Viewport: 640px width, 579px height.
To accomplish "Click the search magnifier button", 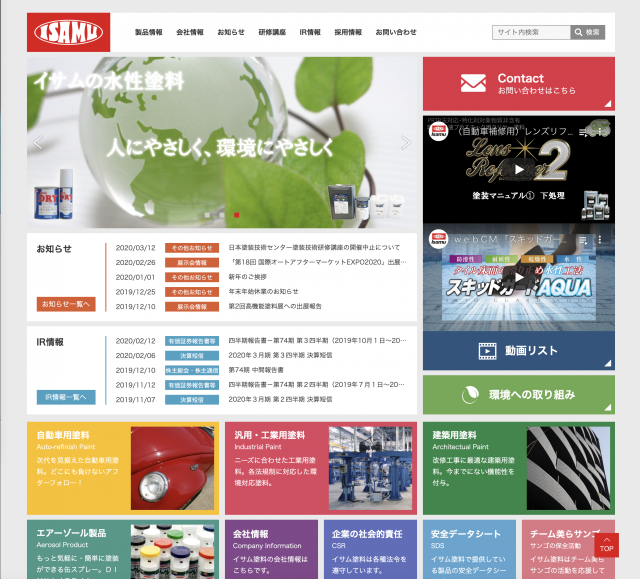I will click(587, 32).
